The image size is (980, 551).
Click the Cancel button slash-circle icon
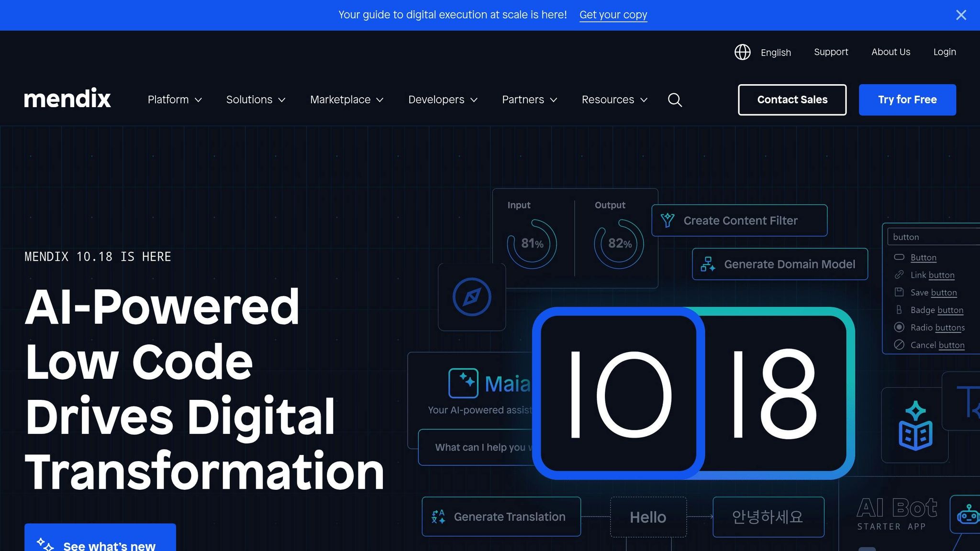[899, 345]
